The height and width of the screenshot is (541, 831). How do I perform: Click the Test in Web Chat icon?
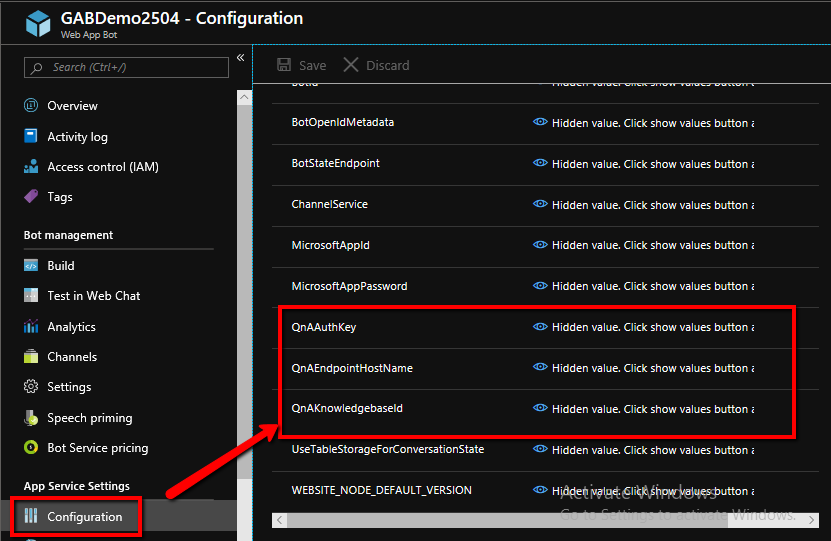[x=31, y=295]
